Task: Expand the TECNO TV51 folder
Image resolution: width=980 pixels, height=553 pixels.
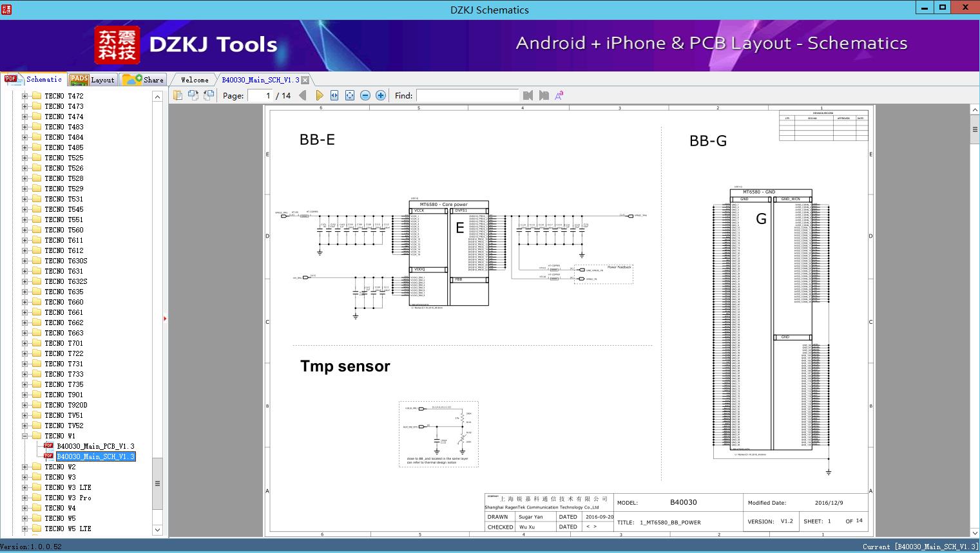Action: pos(24,415)
